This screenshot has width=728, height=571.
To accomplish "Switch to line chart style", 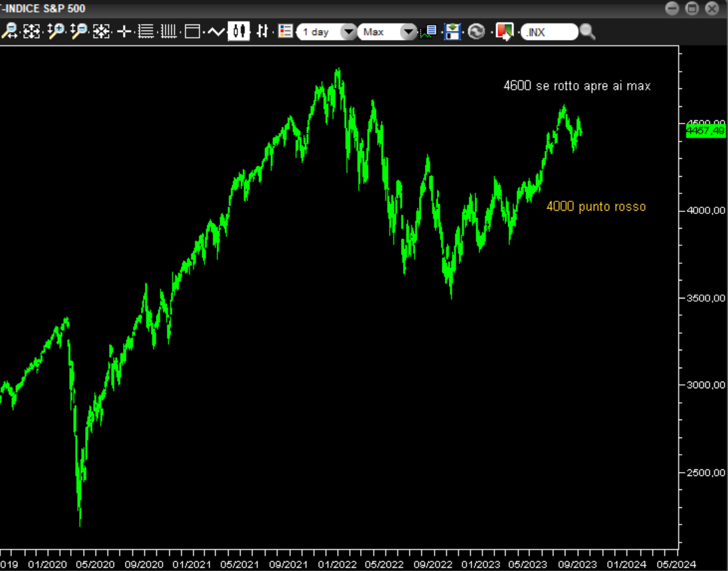I will [216, 31].
